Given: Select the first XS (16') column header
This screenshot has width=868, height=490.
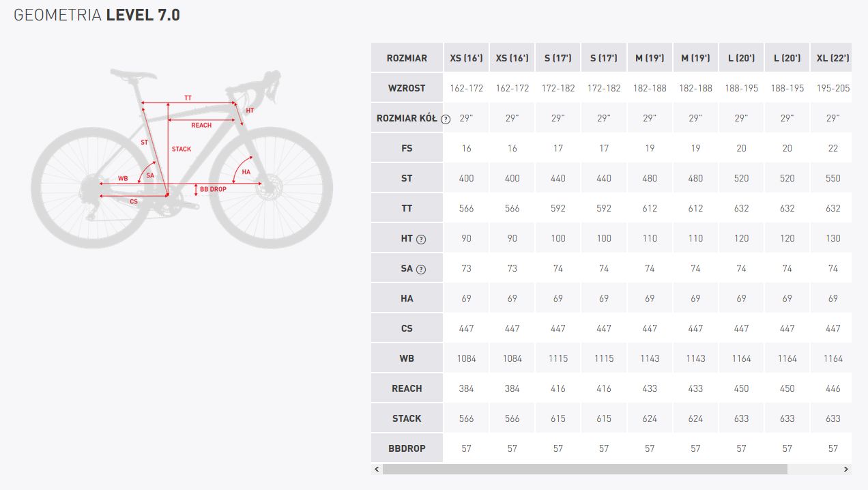Looking at the screenshot, I should 466,58.
